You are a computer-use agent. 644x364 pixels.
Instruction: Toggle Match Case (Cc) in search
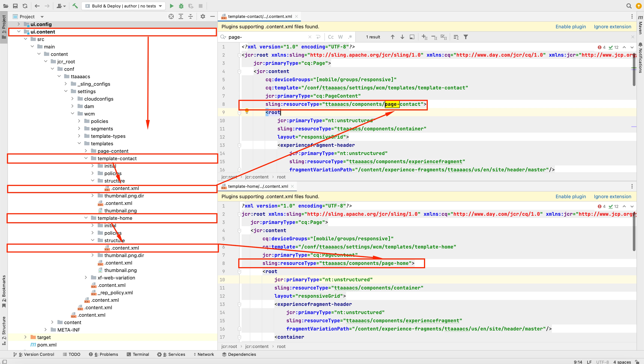[331, 37]
